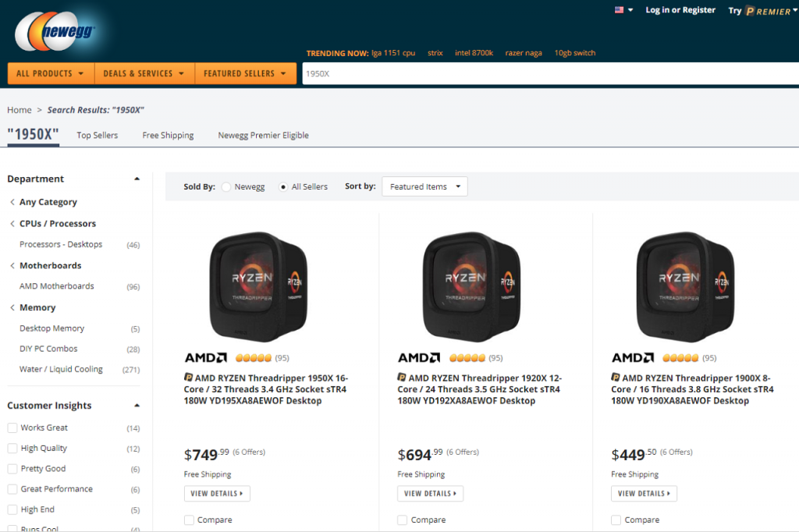View details of the Threadripper 1900X
Screen dimensions: 799x532
pyautogui.click(x=644, y=493)
